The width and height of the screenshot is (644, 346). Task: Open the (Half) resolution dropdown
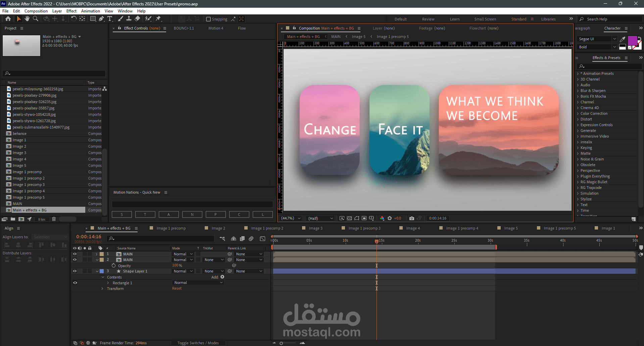point(320,218)
